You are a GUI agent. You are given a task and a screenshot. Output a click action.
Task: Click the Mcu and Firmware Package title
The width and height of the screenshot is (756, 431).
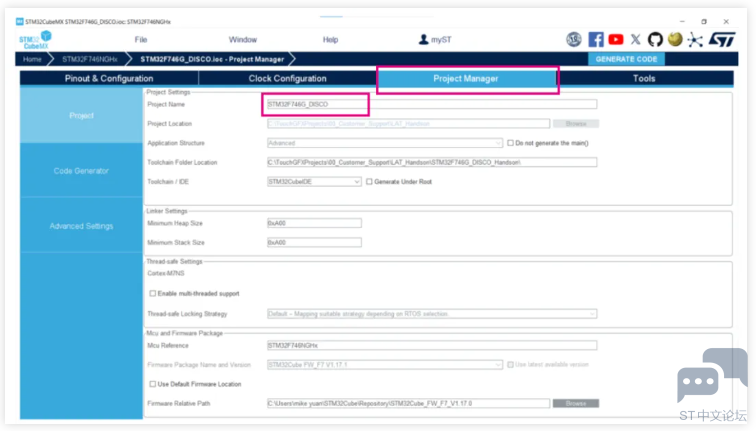(185, 333)
